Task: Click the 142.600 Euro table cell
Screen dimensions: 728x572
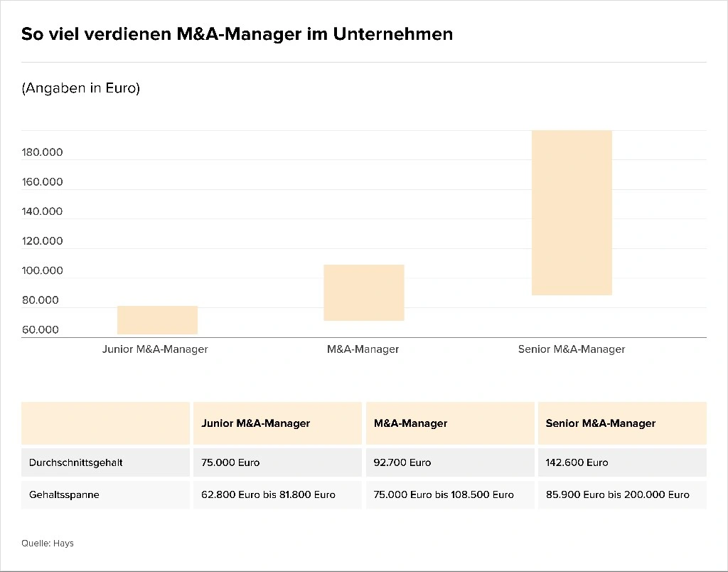Action: (x=577, y=462)
